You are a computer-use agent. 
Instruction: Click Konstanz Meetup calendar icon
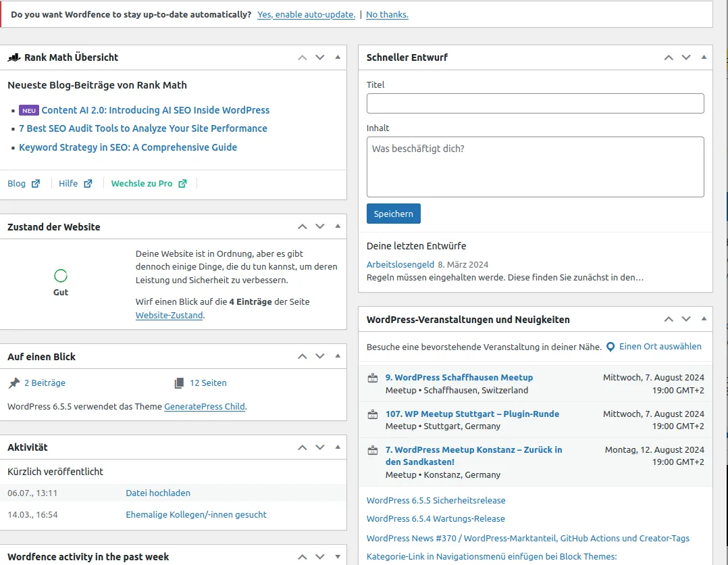click(372, 450)
